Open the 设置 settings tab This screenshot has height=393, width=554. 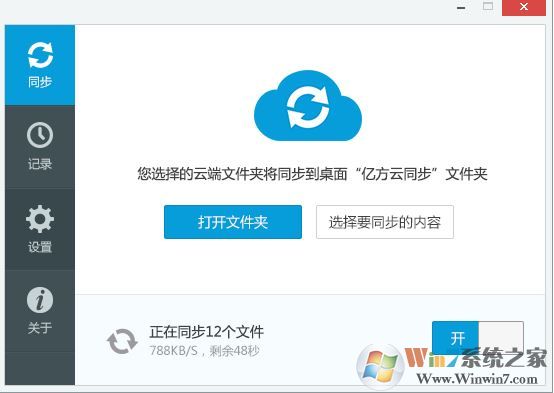pyautogui.click(x=40, y=229)
